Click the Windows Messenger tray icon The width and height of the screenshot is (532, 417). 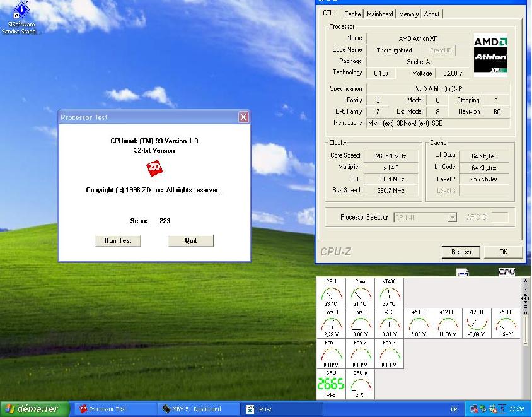point(493,409)
